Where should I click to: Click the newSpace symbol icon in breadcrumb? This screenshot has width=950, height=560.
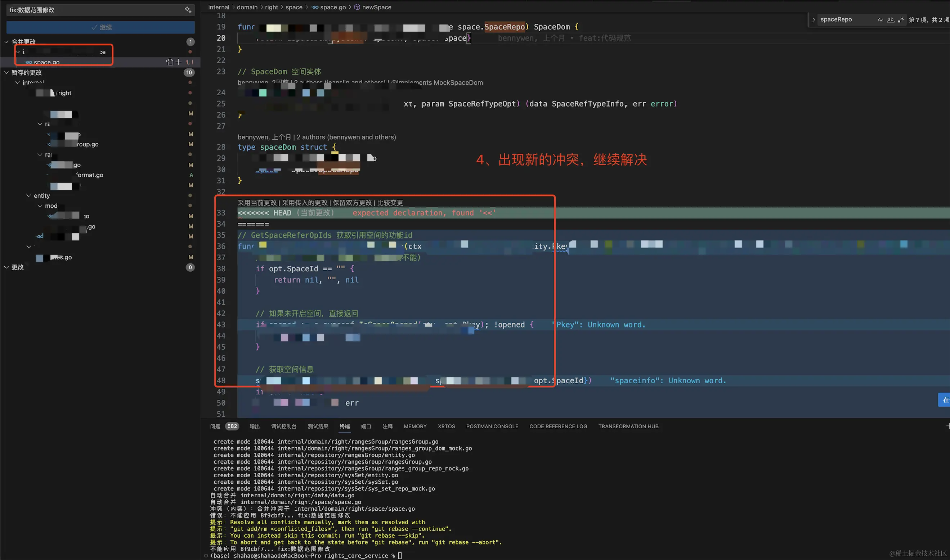(357, 7)
